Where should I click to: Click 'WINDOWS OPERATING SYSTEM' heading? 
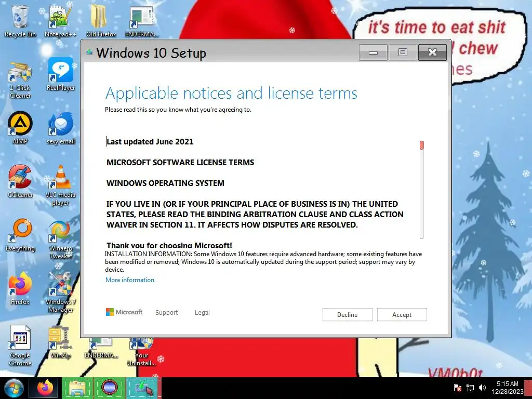click(x=165, y=183)
